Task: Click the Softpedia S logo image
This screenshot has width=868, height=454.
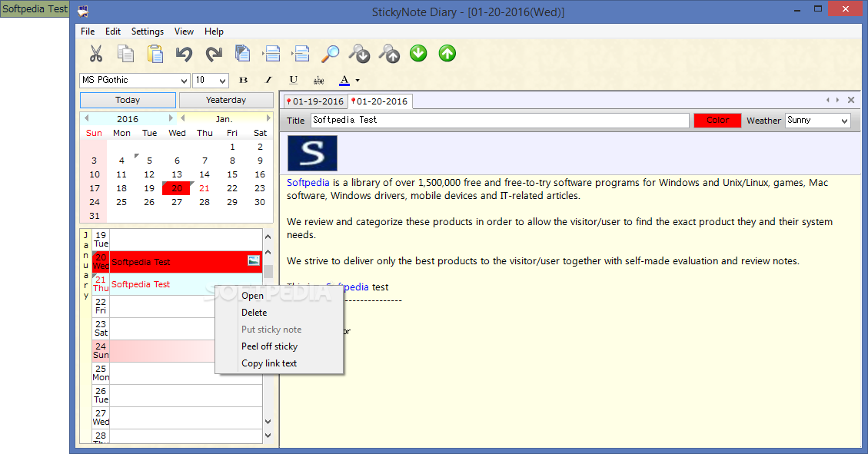Action: [312, 153]
